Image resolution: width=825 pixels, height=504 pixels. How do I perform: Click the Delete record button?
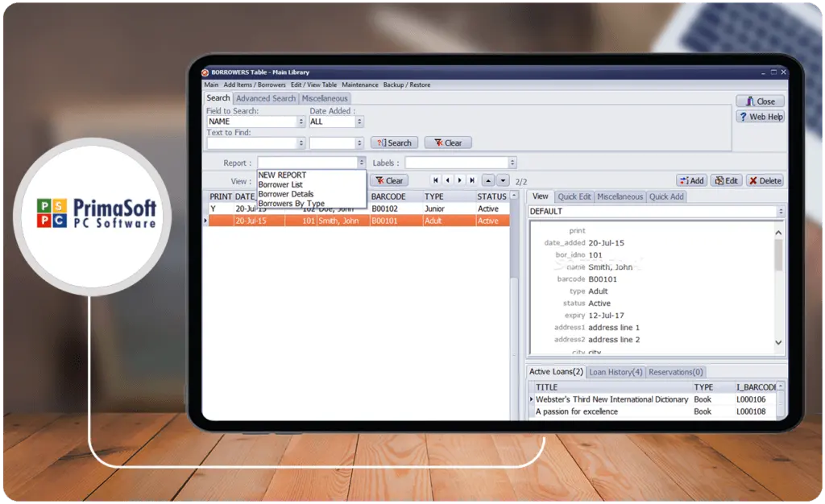coord(765,180)
